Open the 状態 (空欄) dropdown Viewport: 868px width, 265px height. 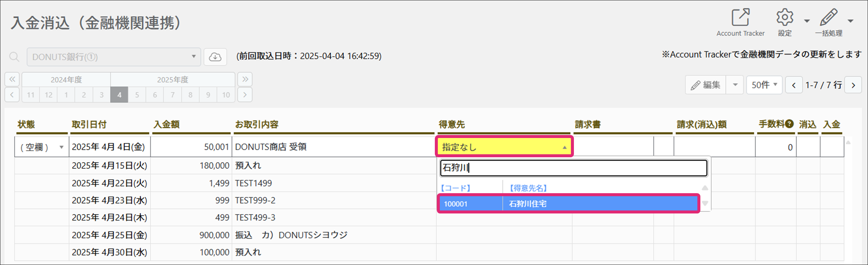pyautogui.click(x=42, y=147)
